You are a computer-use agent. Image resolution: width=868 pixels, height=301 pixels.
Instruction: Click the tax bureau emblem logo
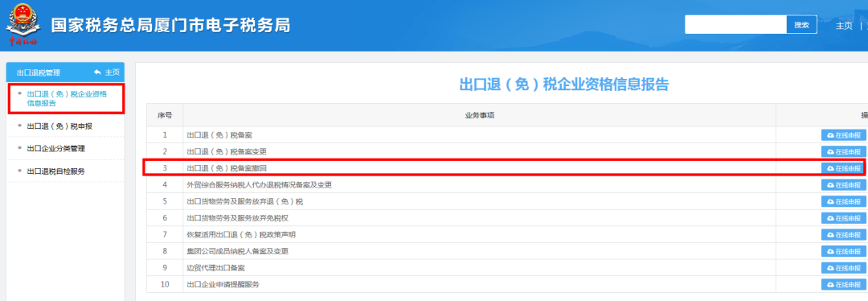pyautogui.click(x=23, y=25)
